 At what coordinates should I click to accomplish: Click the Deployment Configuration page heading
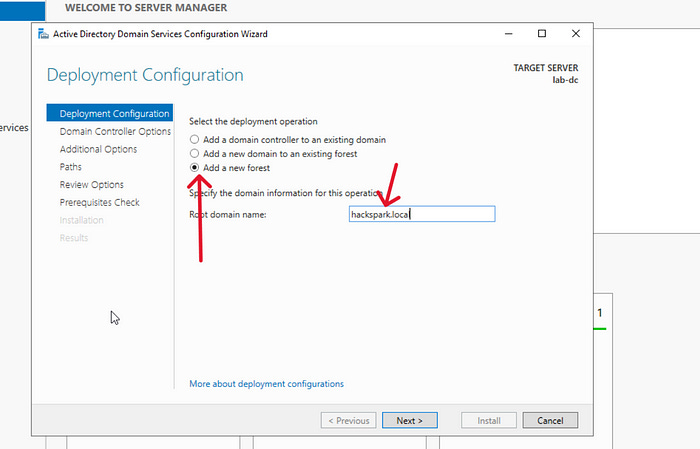tap(145, 75)
